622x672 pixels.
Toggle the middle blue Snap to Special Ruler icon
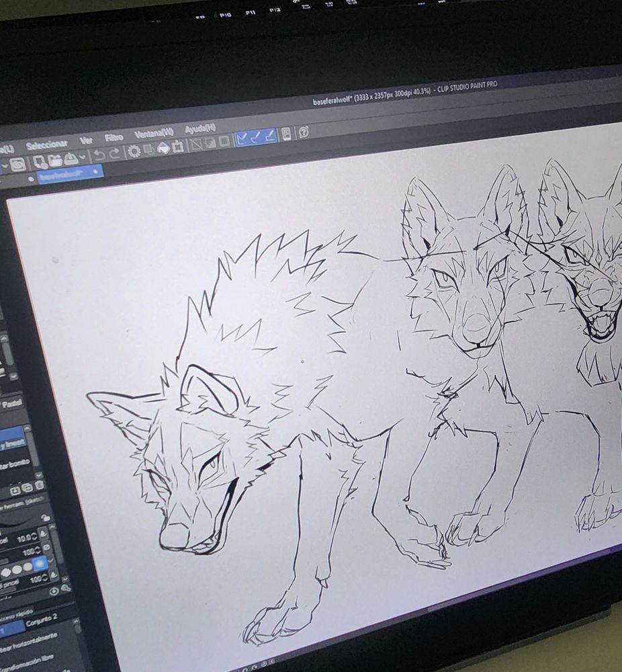click(256, 137)
